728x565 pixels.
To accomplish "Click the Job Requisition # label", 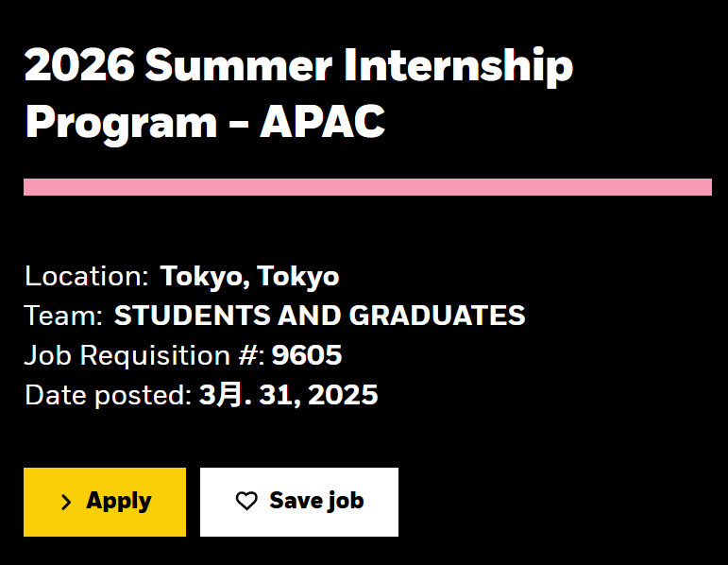I will coord(144,356).
